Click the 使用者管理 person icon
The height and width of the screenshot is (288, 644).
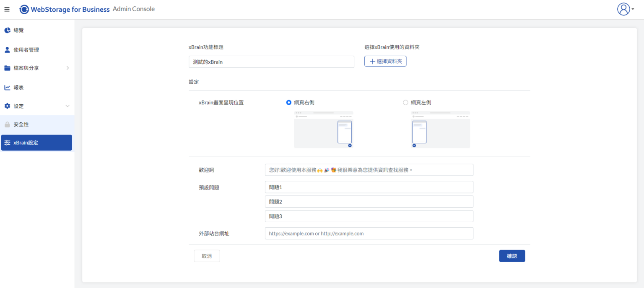click(7, 50)
